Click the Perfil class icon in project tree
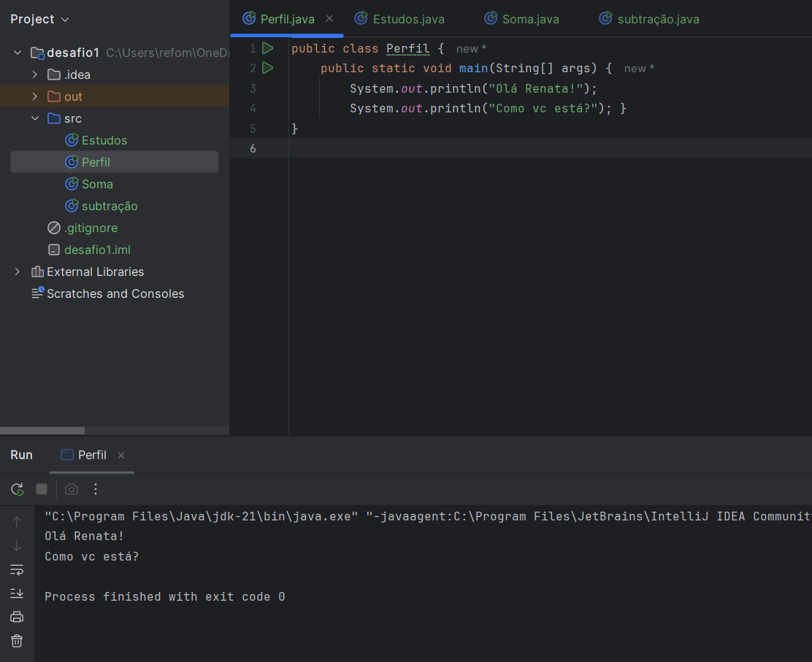812x662 pixels. pyautogui.click(x=72, y=162)
